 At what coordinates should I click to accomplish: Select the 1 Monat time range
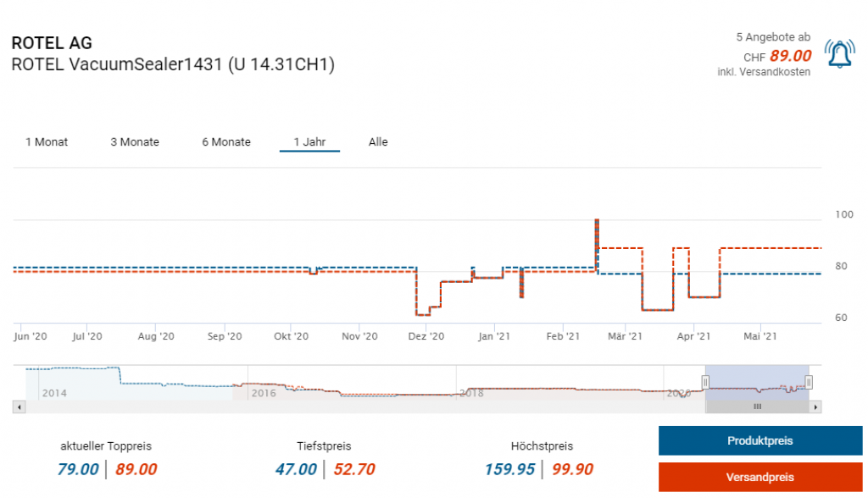pos(47,142)
